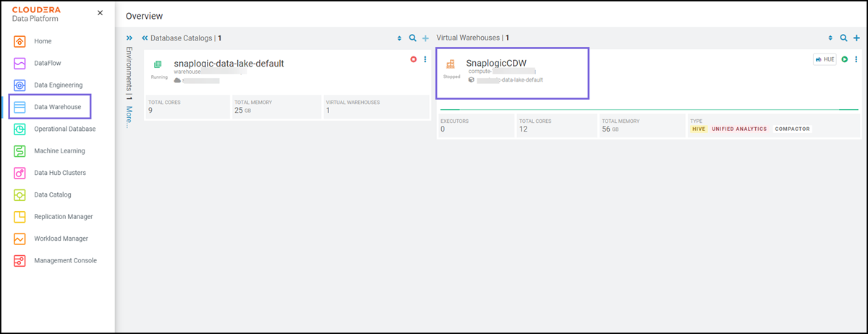The height and width of the screenshot is (334, 868).
Task: Close the sidebar navigation with X
Action: click(100, 13)
